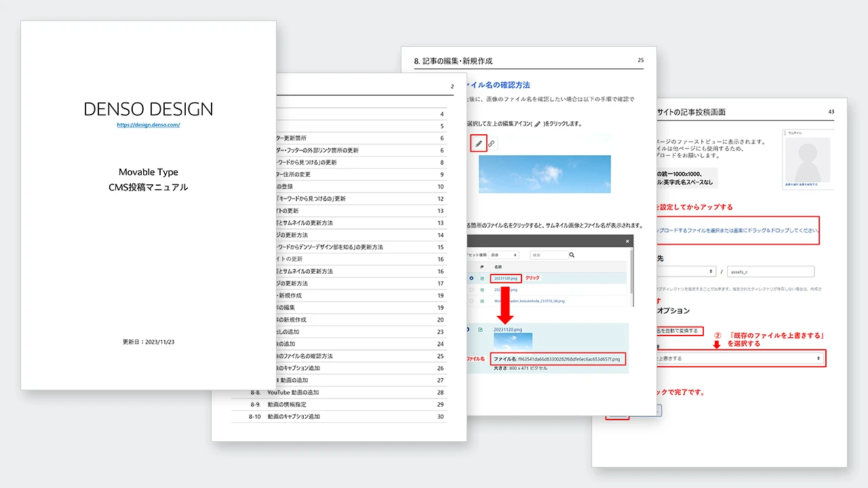Open the edit icon in the Works keisuketoda row

[483, 301]
